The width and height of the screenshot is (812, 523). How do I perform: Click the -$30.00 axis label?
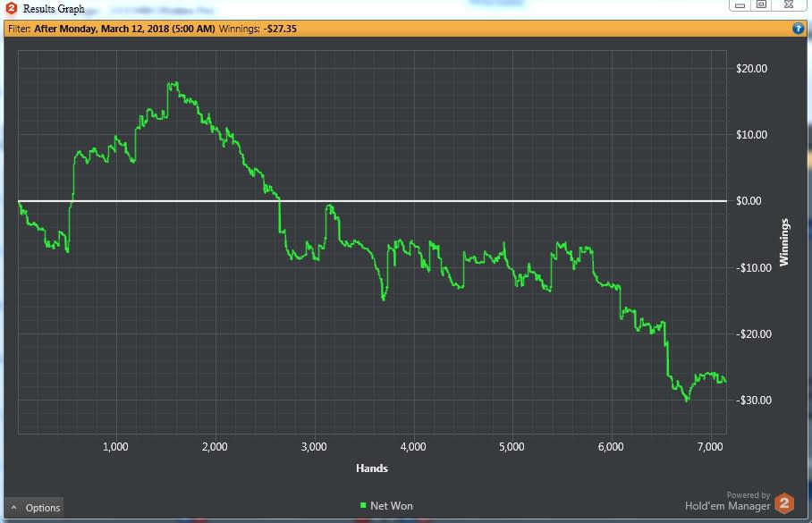coord(754,401)
